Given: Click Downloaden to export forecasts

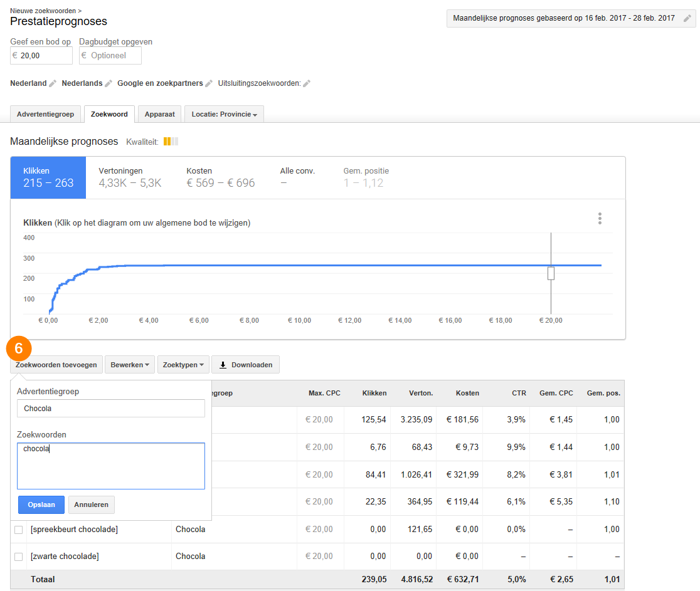Looking at the screenshot, I should 245,365.
